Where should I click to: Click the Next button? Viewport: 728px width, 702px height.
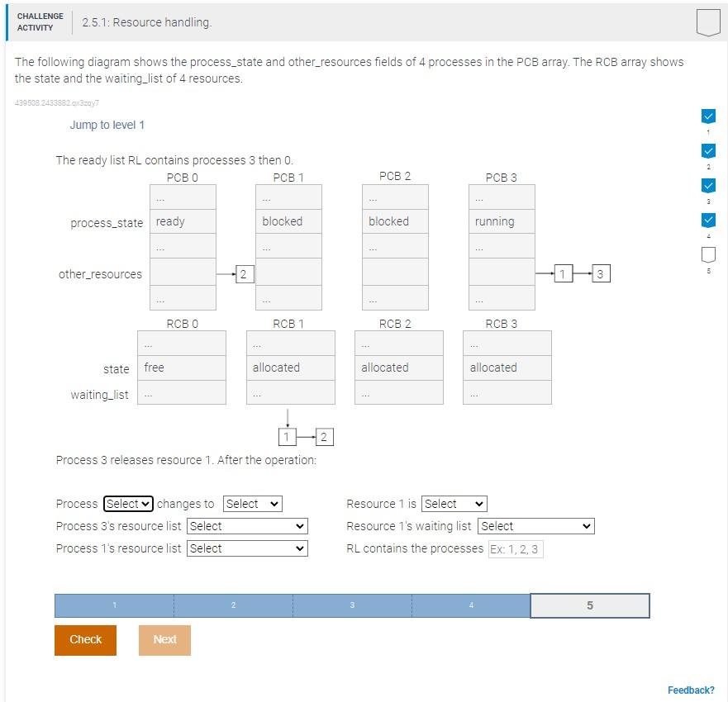(164, 639)
